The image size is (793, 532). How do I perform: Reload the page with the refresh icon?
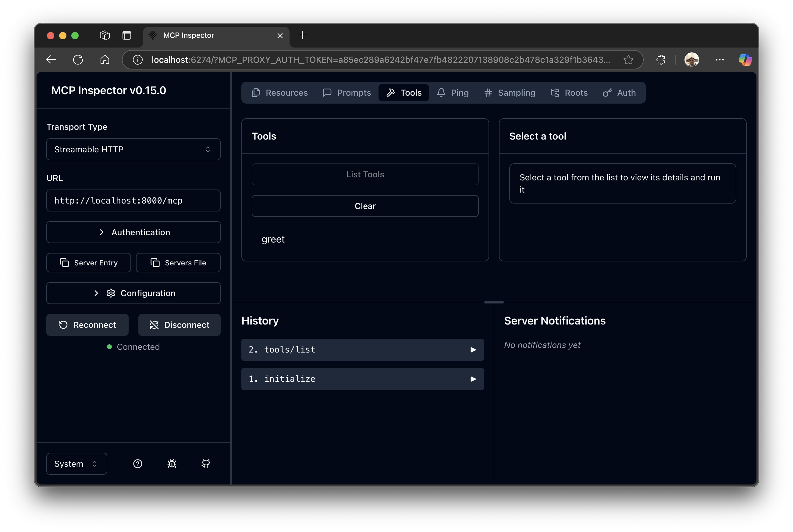pyautogui.click(x=78, y=60)
